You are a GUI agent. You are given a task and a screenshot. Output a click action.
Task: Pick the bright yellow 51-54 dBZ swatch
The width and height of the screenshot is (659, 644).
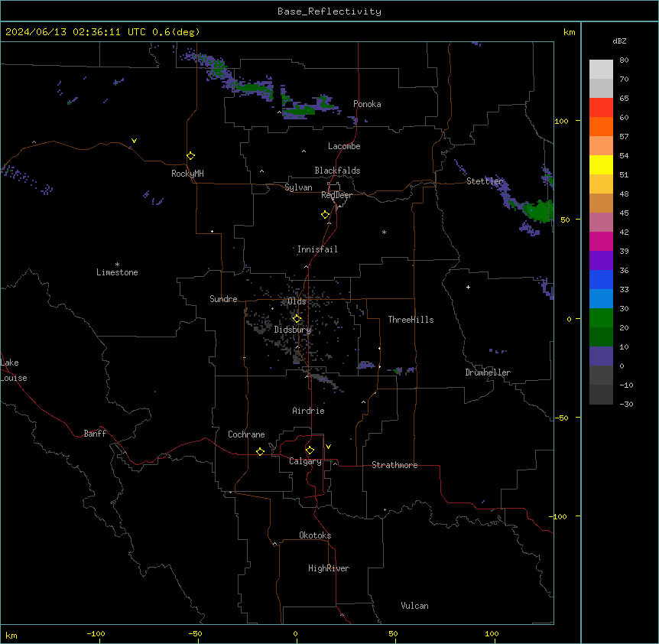601,164
